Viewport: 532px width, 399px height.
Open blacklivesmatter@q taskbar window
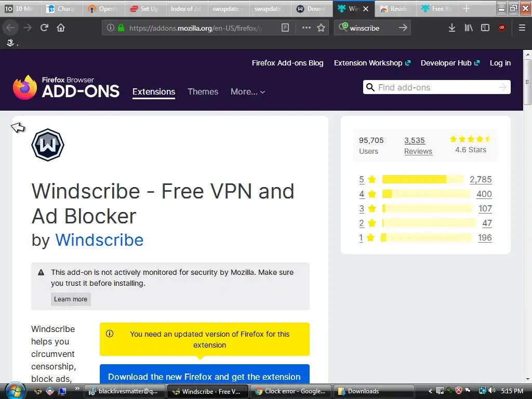[125, 391]
